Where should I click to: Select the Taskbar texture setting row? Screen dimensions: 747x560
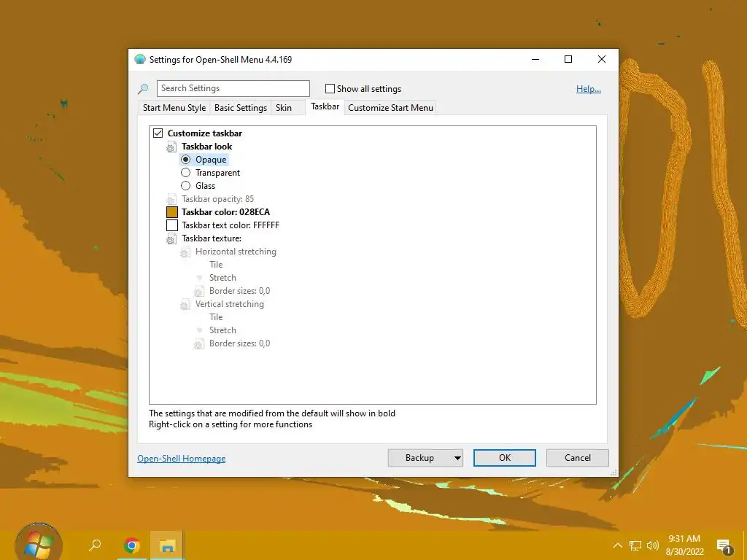tap(212, 238)
